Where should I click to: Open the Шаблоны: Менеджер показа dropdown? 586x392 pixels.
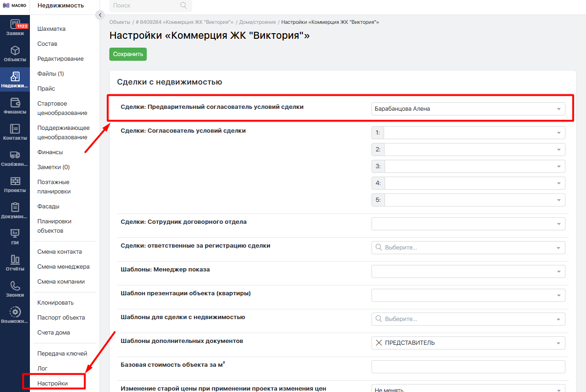tap(468, 271)
